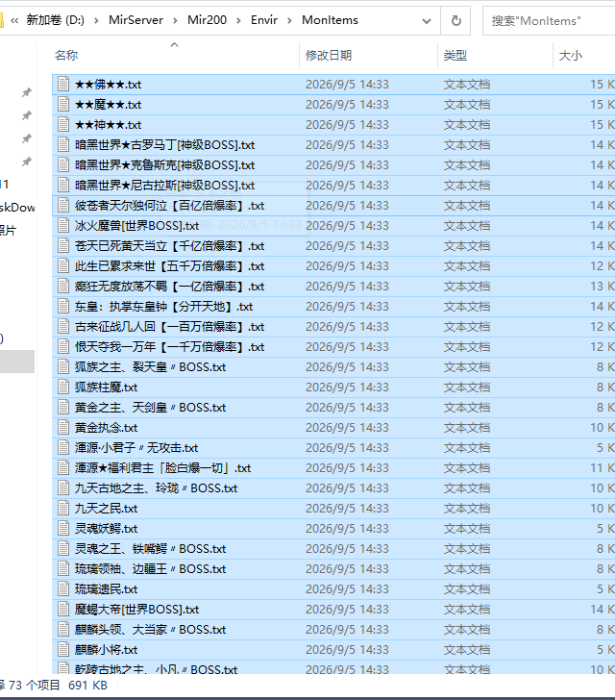Sort by 大小 column header
This screenshot has width=615, height=700.
pyautogui.click(x=571, y=56)
